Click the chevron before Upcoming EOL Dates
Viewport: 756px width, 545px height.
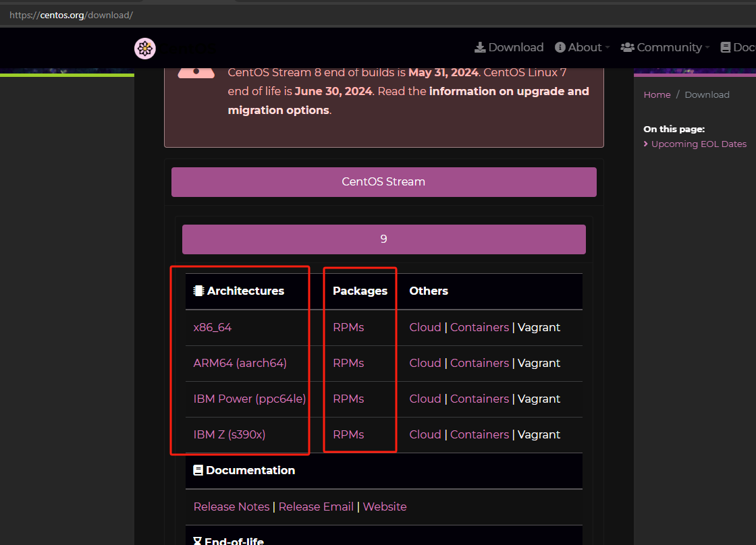[645, 144]
